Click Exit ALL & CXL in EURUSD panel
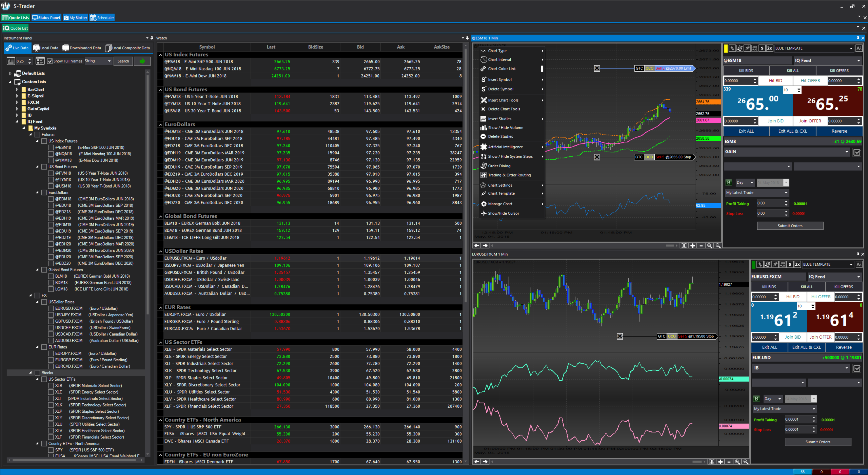 coord(806,347)
